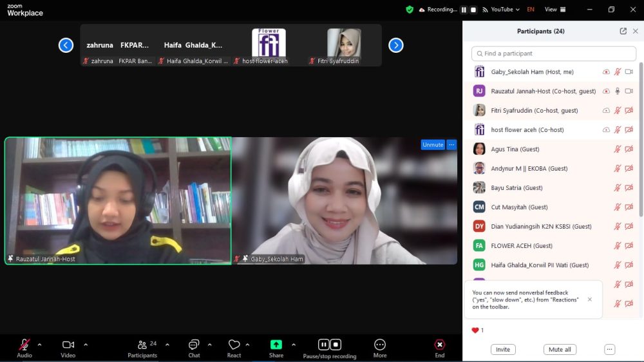Click the Mute all button
644x362 pixels.
[x=560, y=350]
